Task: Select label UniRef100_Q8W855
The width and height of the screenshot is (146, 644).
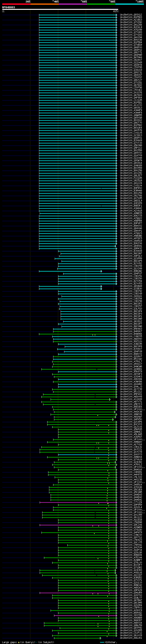Action: coord(131,115)
